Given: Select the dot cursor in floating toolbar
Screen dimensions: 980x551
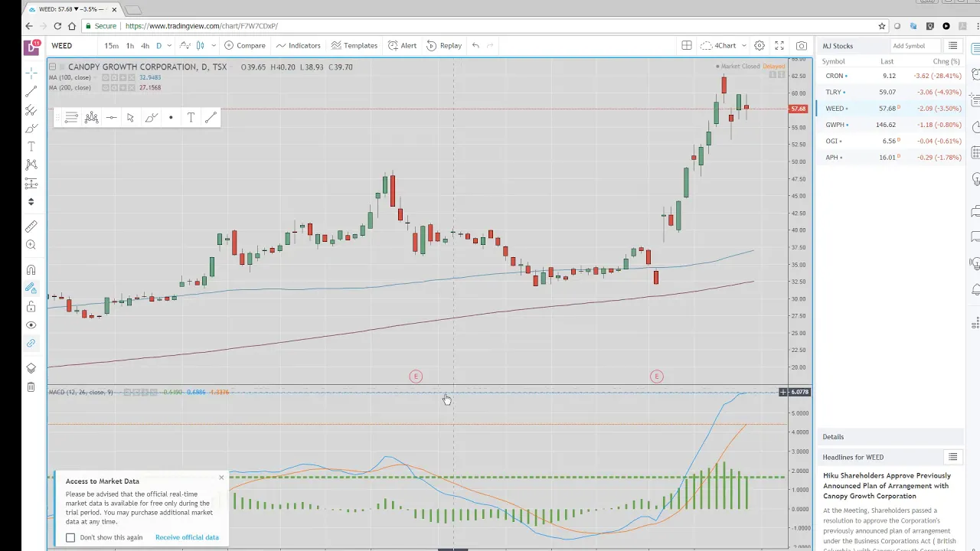Looking at the screenshot, I should [171, 117].
